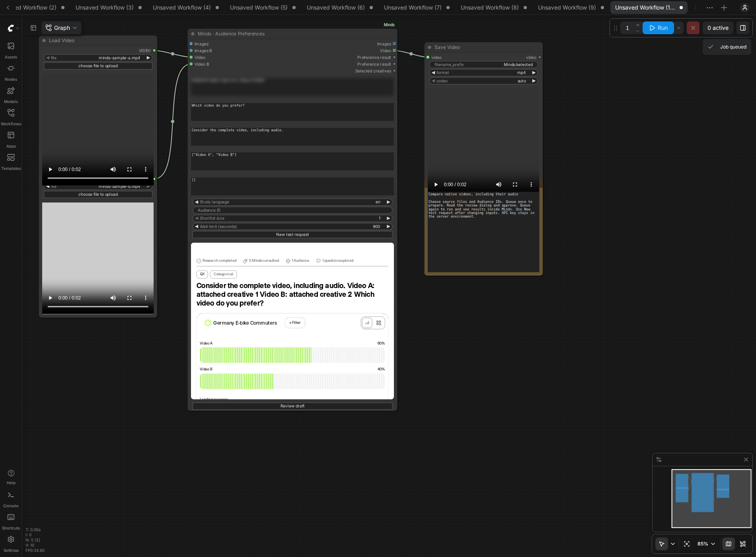The width and height of the screenshot is (756, 557).
Task: Collapse the Load Video node
Action: [x=44, y=41]
